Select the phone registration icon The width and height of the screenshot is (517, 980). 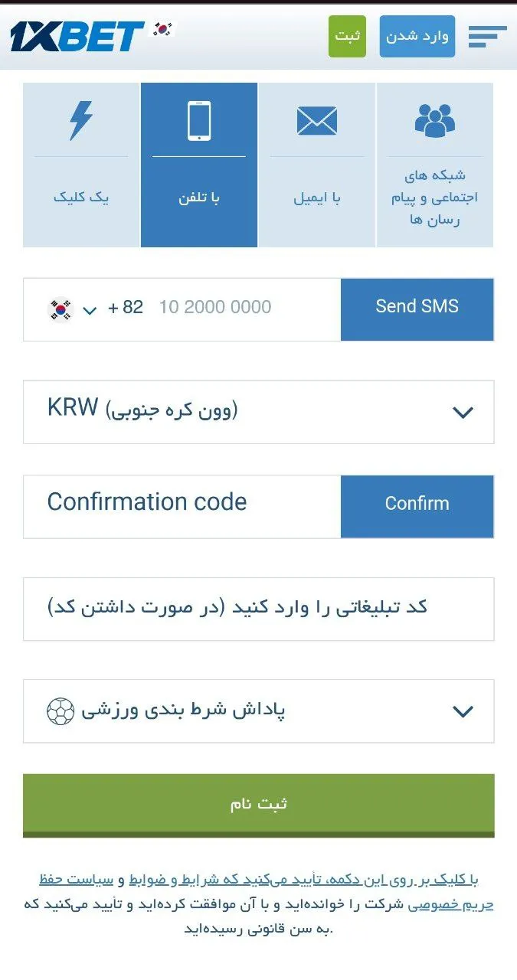tap(199, 121)
